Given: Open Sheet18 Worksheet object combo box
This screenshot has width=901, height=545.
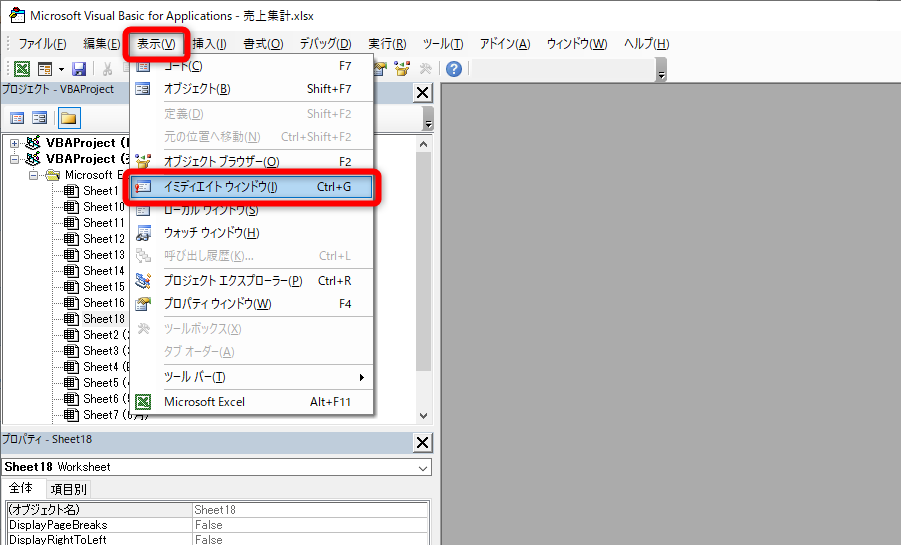Looking at the screenshot, I should click(217, 467).
